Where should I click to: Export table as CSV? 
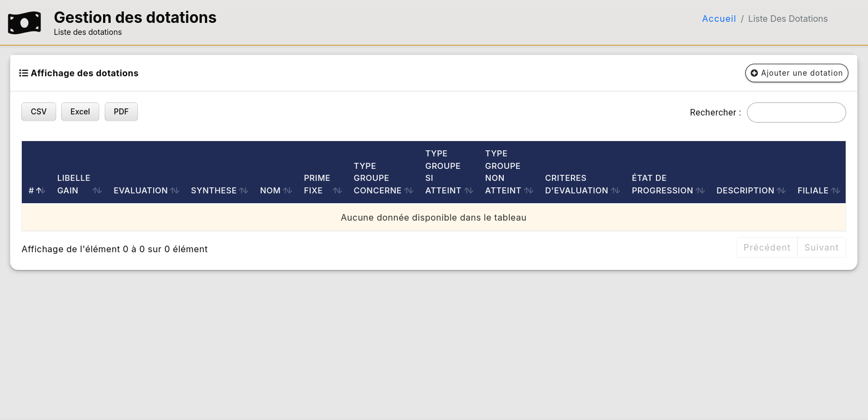pyautogui.click(x=39, y=112)
